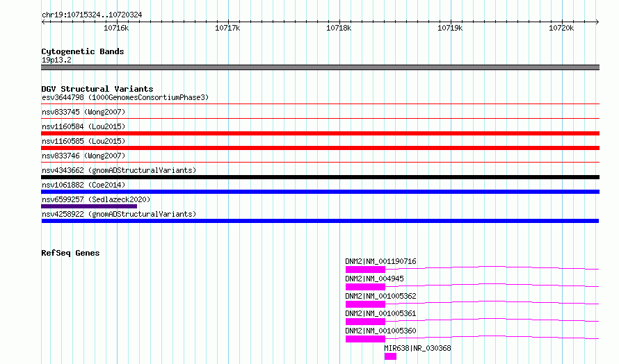Click the magenta exon of DNM2 NM_001005362
This screenshot has height=364, width=619.
point(365,304)
